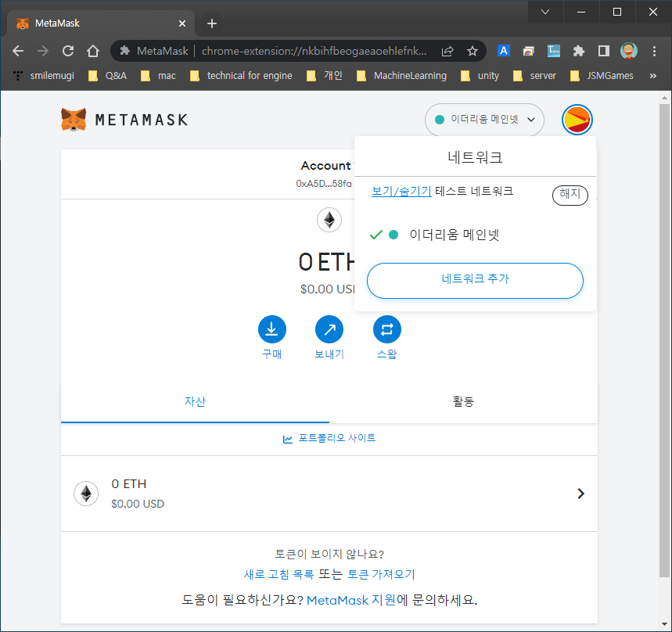Viewport: 672px width, 632px height.
Task: Click the 새로 고침 목록 link
Action: [x=279, y=574]
